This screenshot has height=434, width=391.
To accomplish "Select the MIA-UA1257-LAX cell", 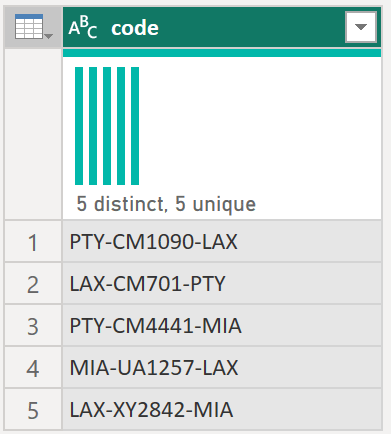I will [x=222, y=367].
